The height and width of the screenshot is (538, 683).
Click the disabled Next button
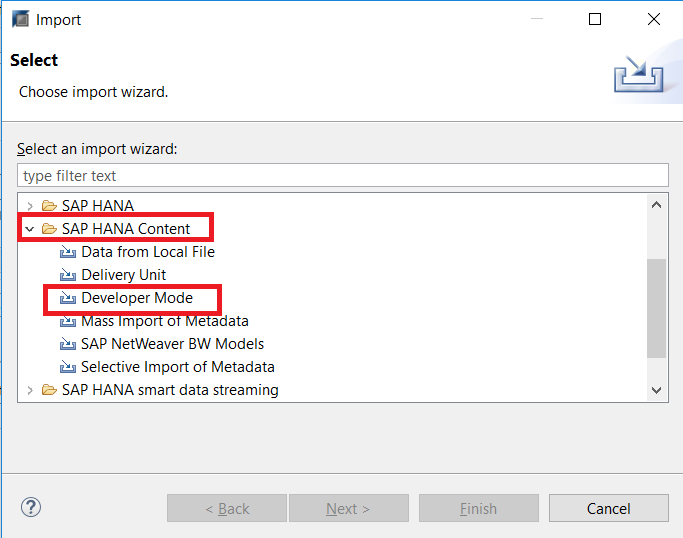tap(349, 508)
